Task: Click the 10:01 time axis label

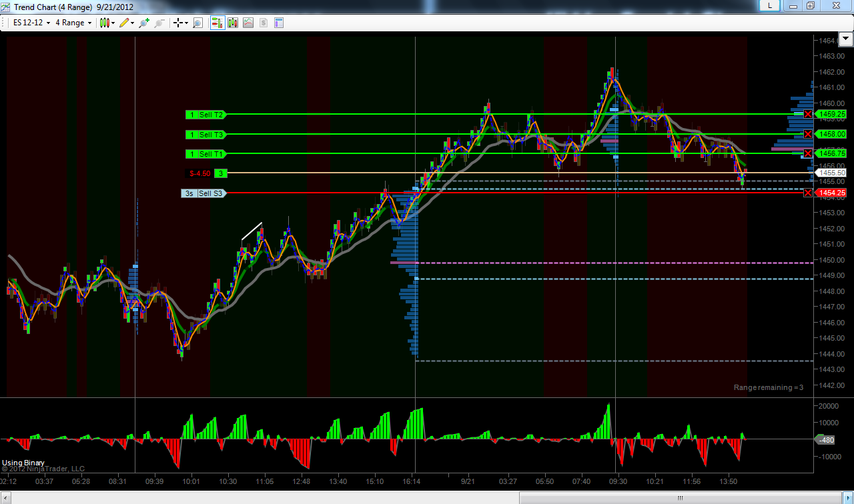Action: pos(191,481)
